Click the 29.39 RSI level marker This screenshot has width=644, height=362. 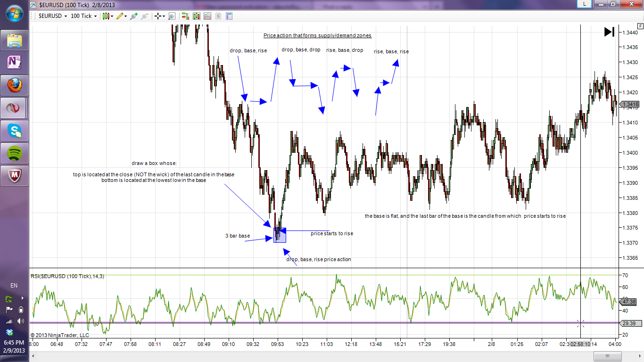(x=629, y=323)
